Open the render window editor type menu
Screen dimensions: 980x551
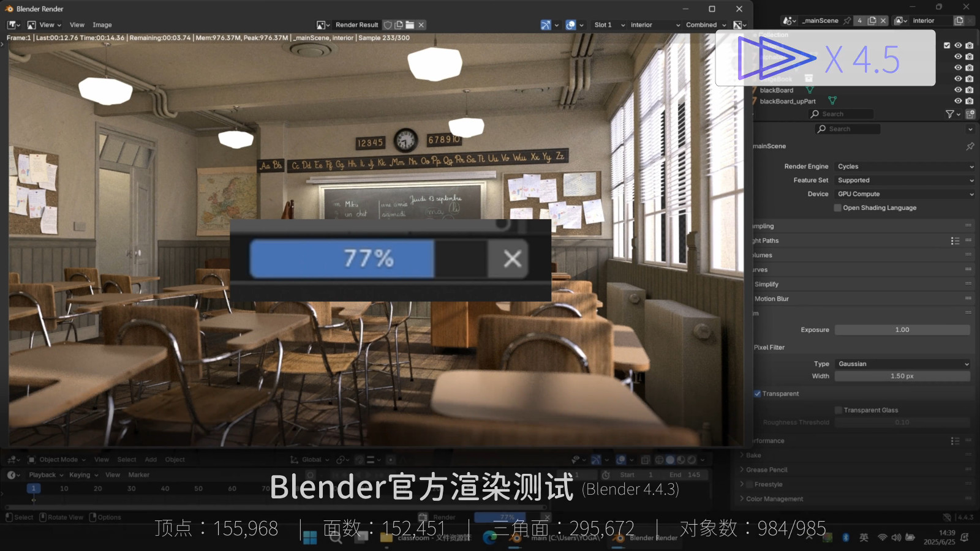tap(13, 25)
